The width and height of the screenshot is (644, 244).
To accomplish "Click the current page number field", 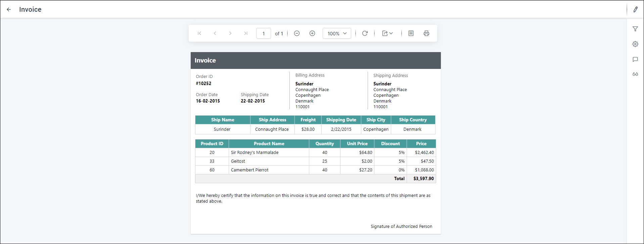I will [x=264, y=33].
